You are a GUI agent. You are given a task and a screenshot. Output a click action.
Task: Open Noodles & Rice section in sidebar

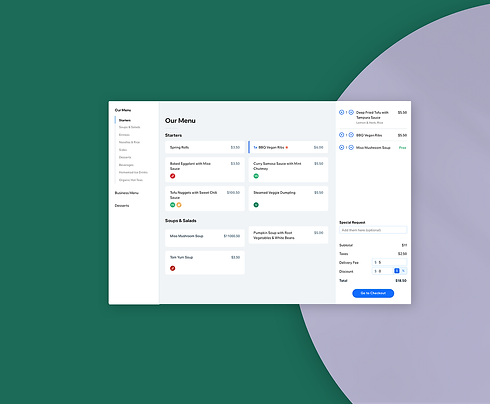coord(129,142)
